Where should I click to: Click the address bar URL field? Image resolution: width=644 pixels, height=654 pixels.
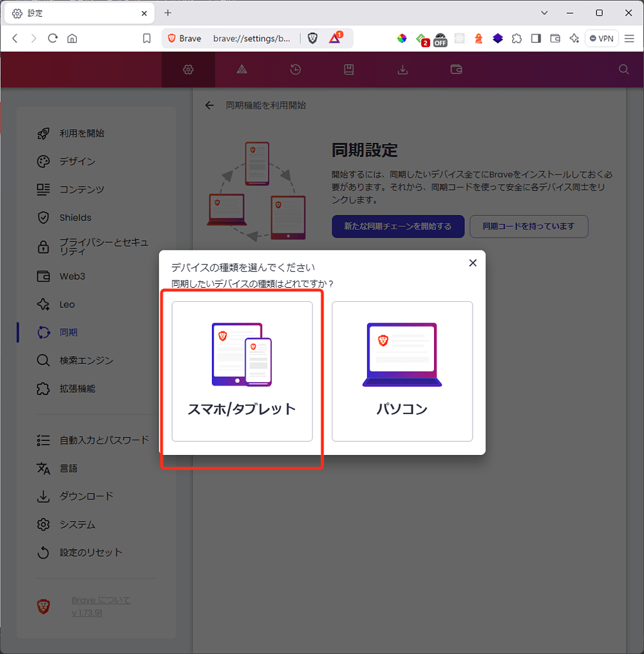pos(251,39)
